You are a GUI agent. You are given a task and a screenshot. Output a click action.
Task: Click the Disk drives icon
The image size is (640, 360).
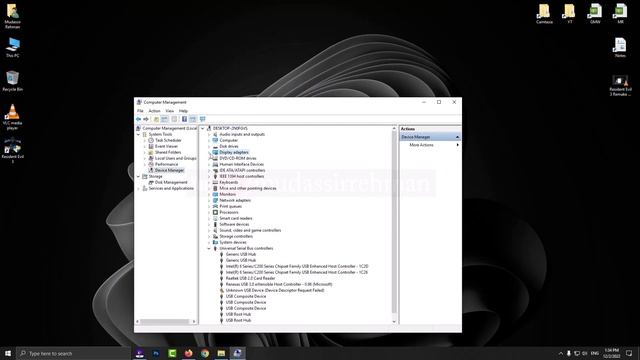tap(215, 146)
